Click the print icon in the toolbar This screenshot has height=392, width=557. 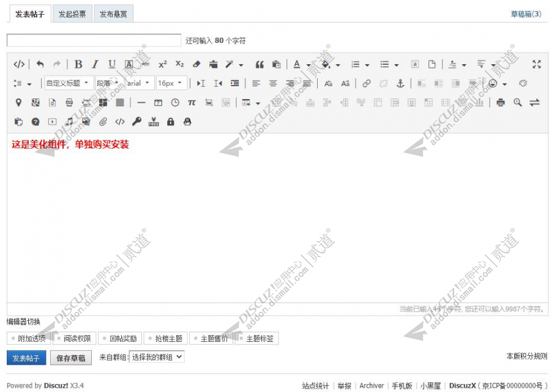(x=501, y=103)
